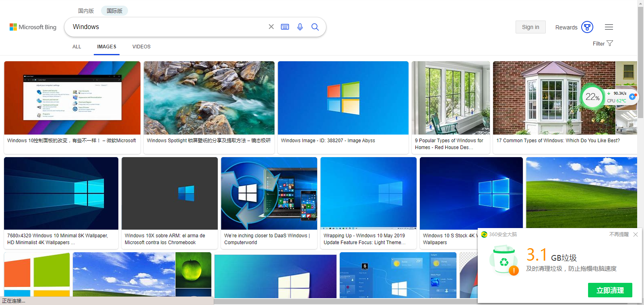The image size is (644, 305).
Task: Click the caption 'Windows 10 S Stock 4K Wallpapers'
Action: click(x=450, y=239)
